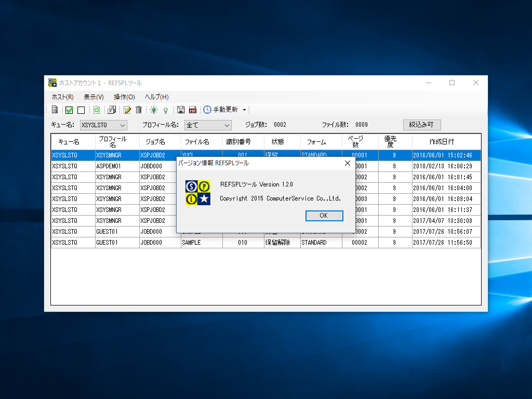This screenshot has height=399, width=532.
Task: Click the REFSPL logo in version dialog
Action: click(x=198, y=192)
